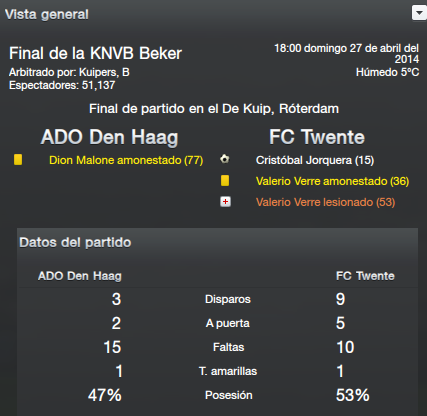The width and height of the screenshot is (427, 416).
Task: Select the Disparos stat row label
Action: [228, 299]
